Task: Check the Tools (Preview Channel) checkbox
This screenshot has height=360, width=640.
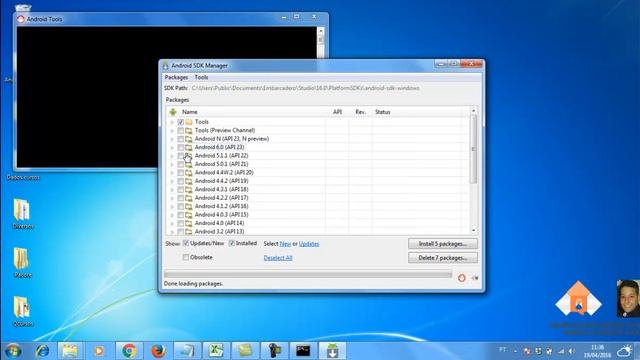Action: click(x=180, y=131)
